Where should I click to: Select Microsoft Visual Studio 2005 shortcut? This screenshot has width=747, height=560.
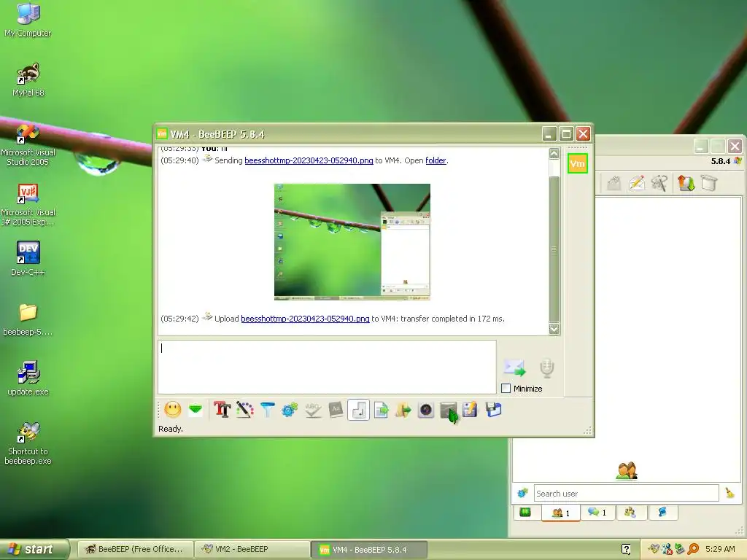[x=28, y=145]
